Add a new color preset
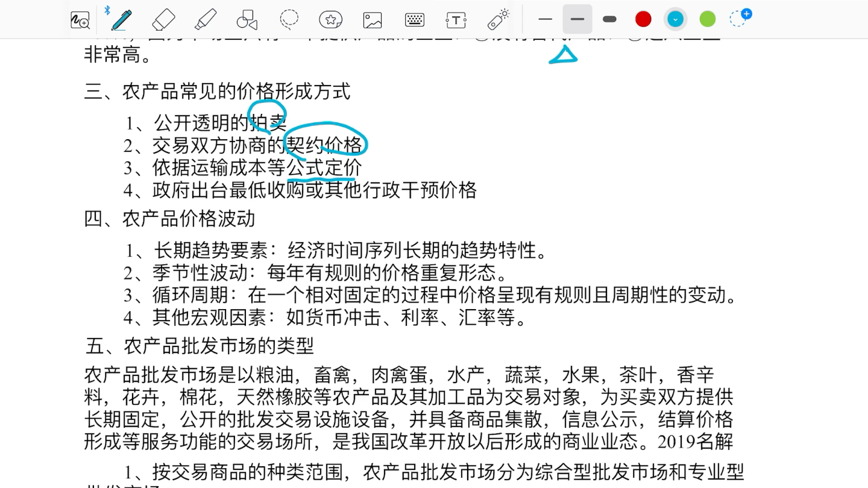The height and width of the screenshot is (488, 868). [x=740, y=18]
